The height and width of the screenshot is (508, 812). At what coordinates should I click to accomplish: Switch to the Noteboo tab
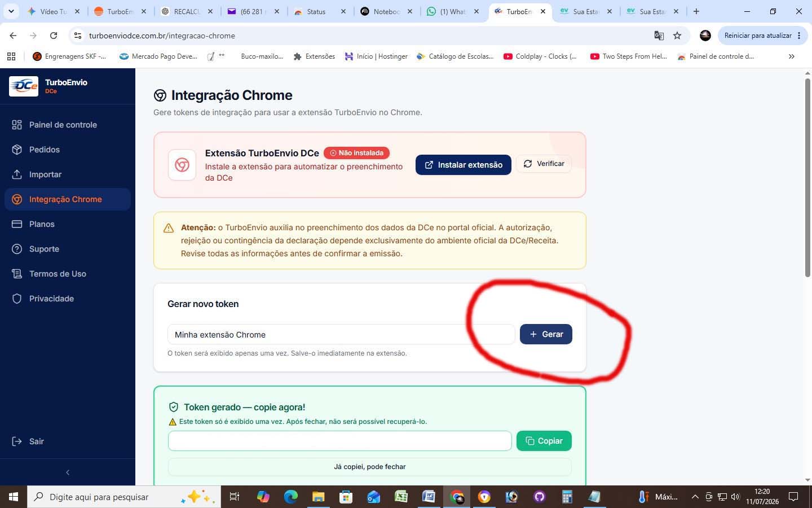(387, 11)
